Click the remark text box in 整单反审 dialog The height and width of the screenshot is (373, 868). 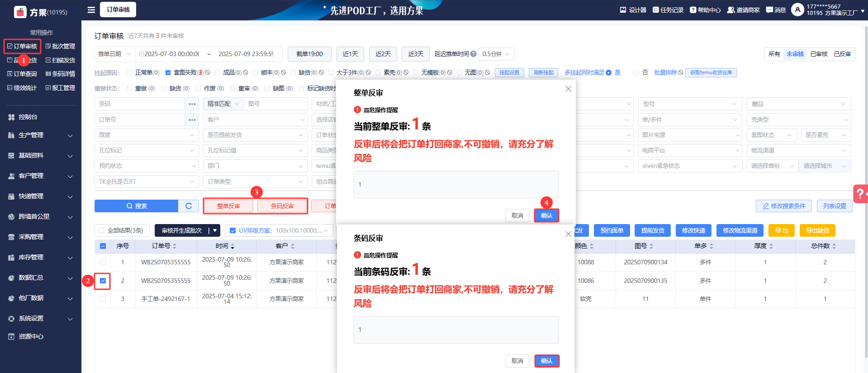(x=456, y=184)
